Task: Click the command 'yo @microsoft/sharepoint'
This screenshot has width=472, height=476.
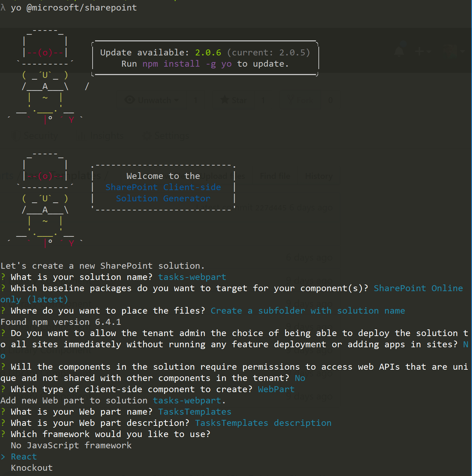Action: point(74,8)
